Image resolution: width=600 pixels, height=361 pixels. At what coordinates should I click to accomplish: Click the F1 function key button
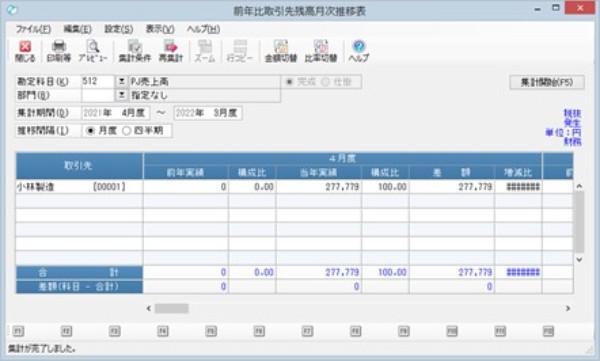[x=18, y=331]
